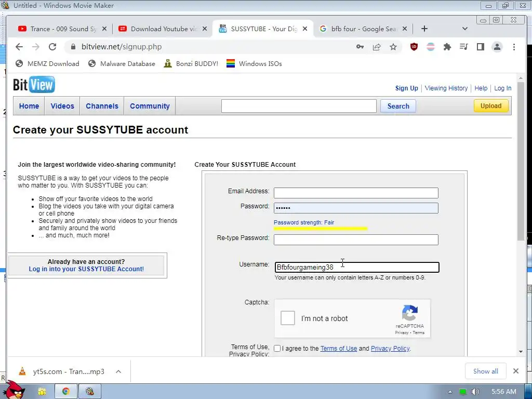Click the Search button
532x399 pixels.
coord(398,106)
